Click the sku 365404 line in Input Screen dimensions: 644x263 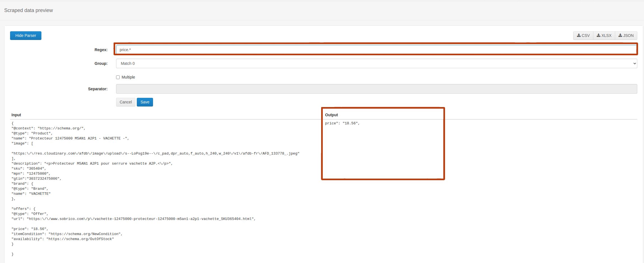click(x=29, y=169)
